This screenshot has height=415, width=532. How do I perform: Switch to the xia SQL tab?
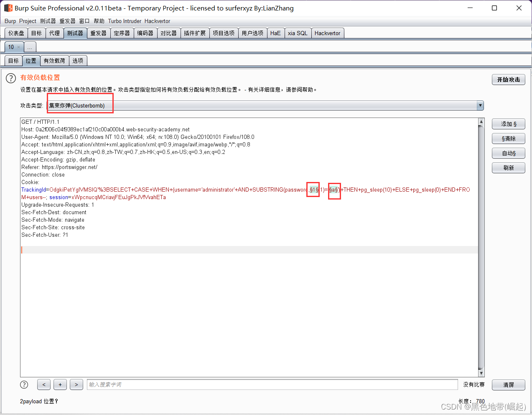coord(298,33)
